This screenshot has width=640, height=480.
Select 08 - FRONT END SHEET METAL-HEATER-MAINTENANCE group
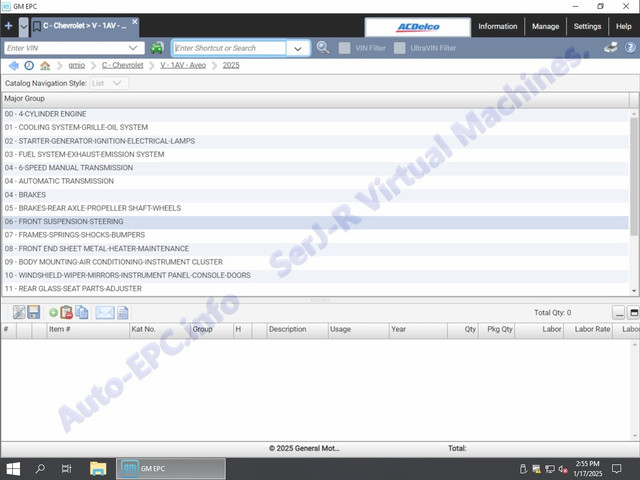pos(315,249)
